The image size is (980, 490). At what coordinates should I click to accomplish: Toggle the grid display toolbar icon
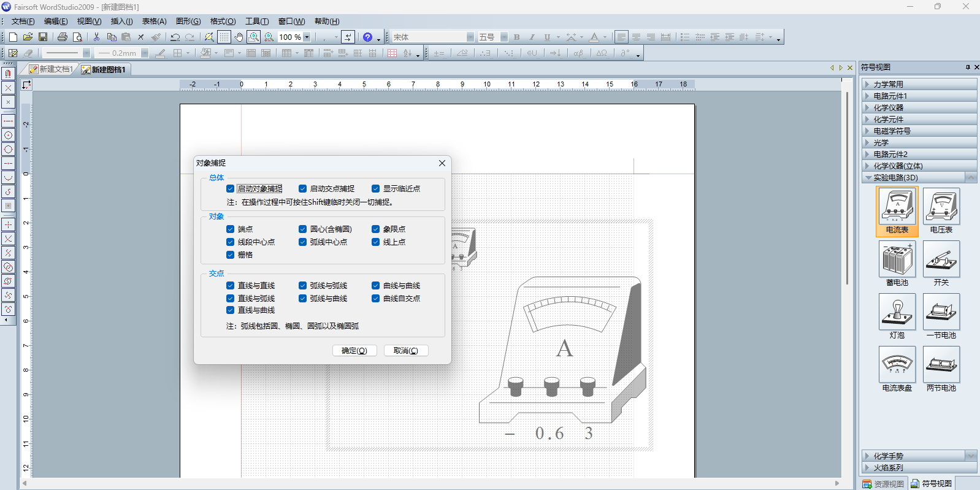224,37
